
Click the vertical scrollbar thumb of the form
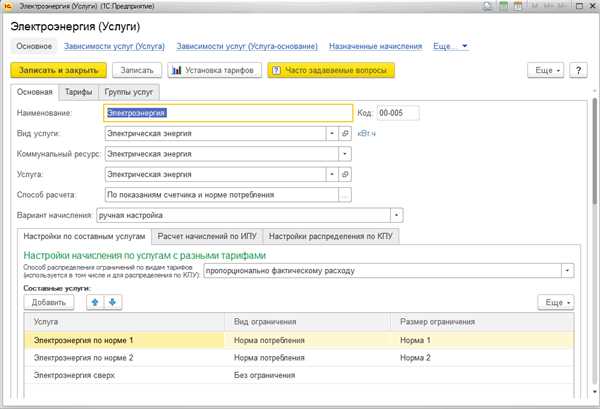pyautogui.click(x=594, y=151)
